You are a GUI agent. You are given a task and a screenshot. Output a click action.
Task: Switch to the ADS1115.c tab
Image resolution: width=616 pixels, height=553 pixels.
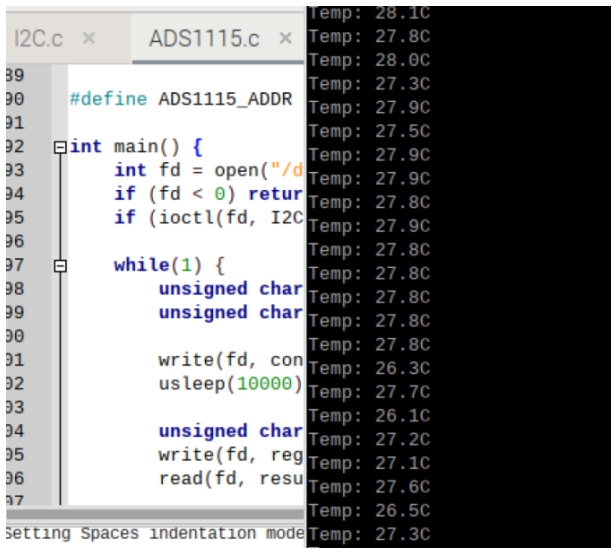(x=203, y=38)
